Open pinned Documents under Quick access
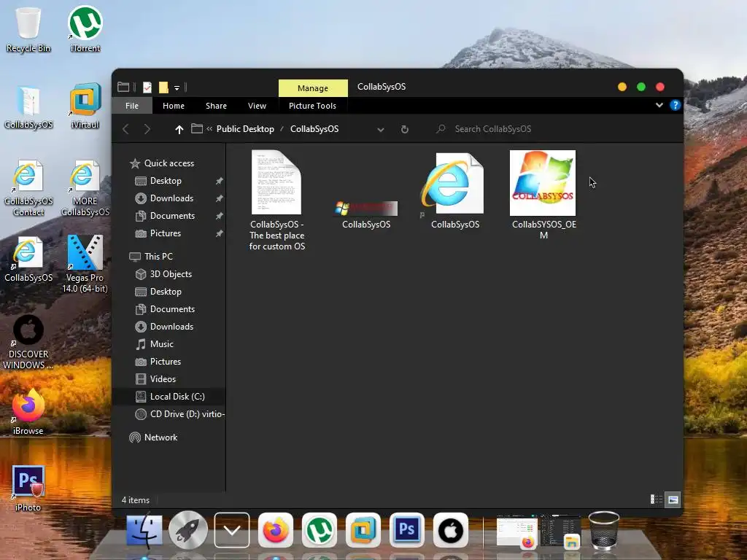This screenshot has height=560, width=747. point(172,216)
